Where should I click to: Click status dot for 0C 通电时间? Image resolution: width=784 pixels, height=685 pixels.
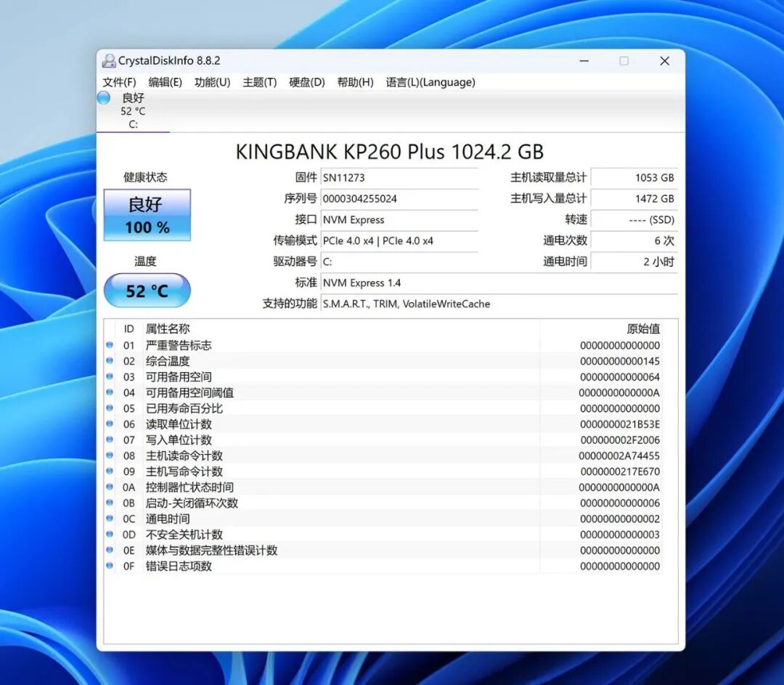pyautogui.click(x=110, y=519)
